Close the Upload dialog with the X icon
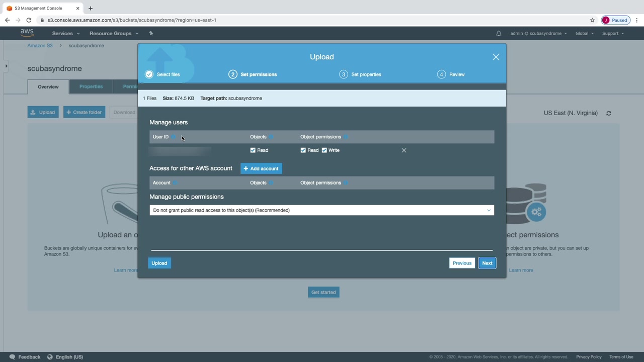Image resolution: width=644 pixels, height=362 pixels. pyautogui.click(x=496, y=57)
